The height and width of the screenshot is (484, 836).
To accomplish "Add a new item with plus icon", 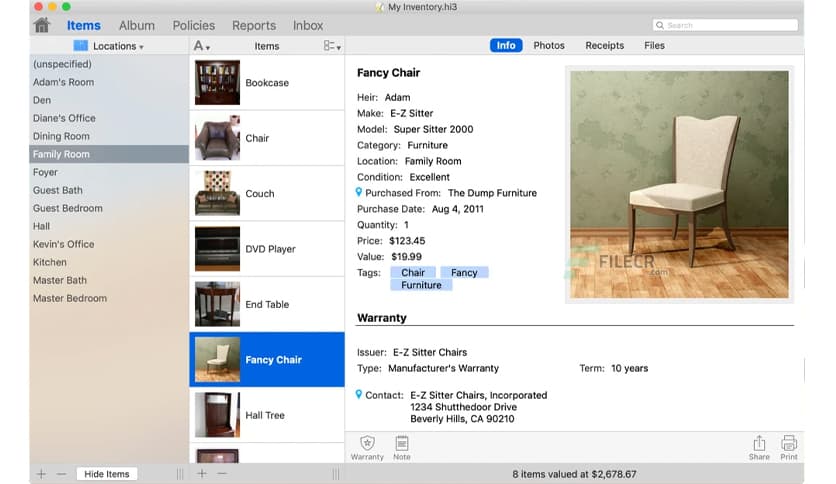I will click(202, 473).
